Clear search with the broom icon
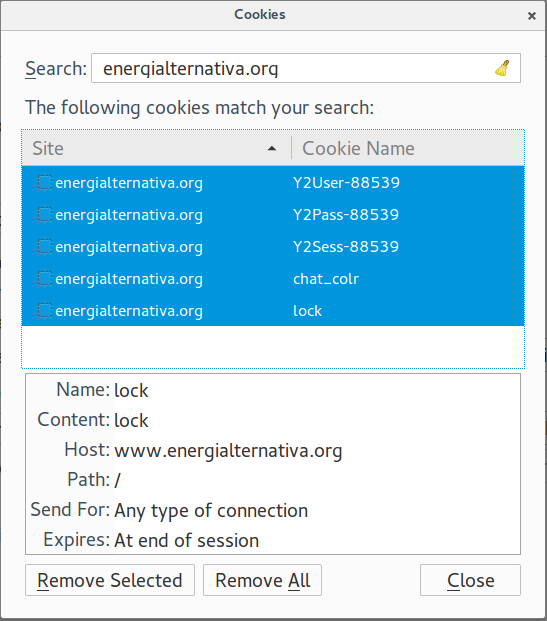The height and width of the screenshot is (621, 547). click(x=502, y=68)
